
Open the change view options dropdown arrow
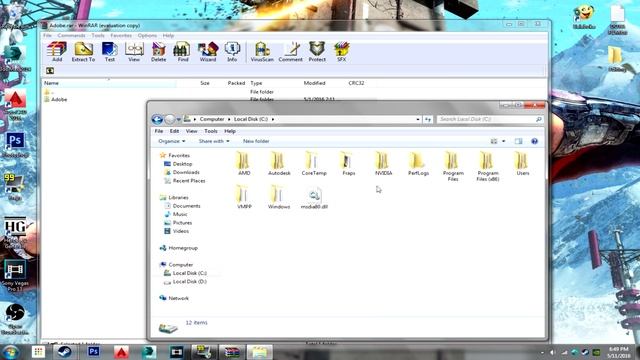click(x=503, y=141)
